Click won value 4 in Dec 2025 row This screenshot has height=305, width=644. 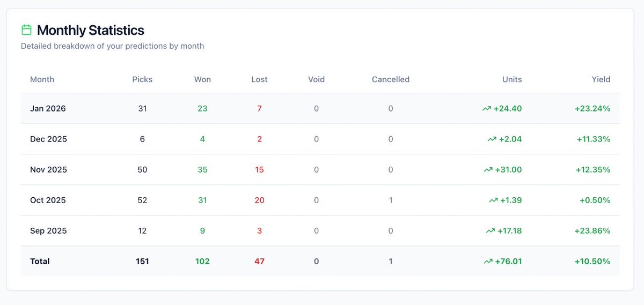(x=202, y=139)
